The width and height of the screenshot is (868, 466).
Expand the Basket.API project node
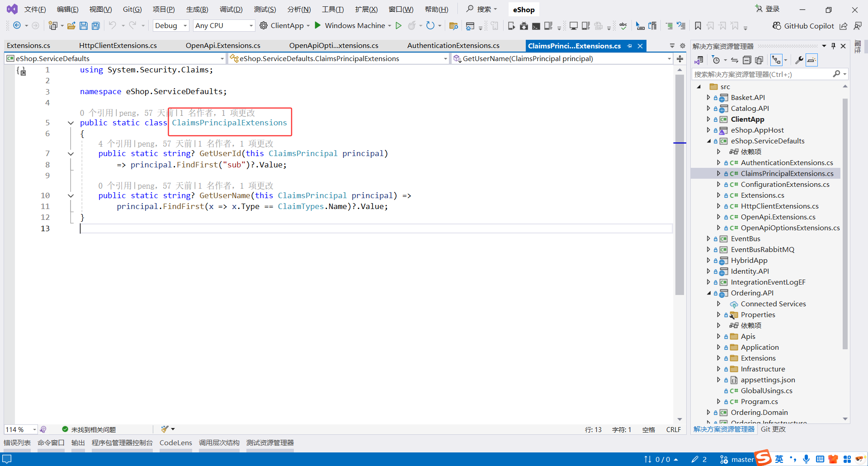(708, 97)
